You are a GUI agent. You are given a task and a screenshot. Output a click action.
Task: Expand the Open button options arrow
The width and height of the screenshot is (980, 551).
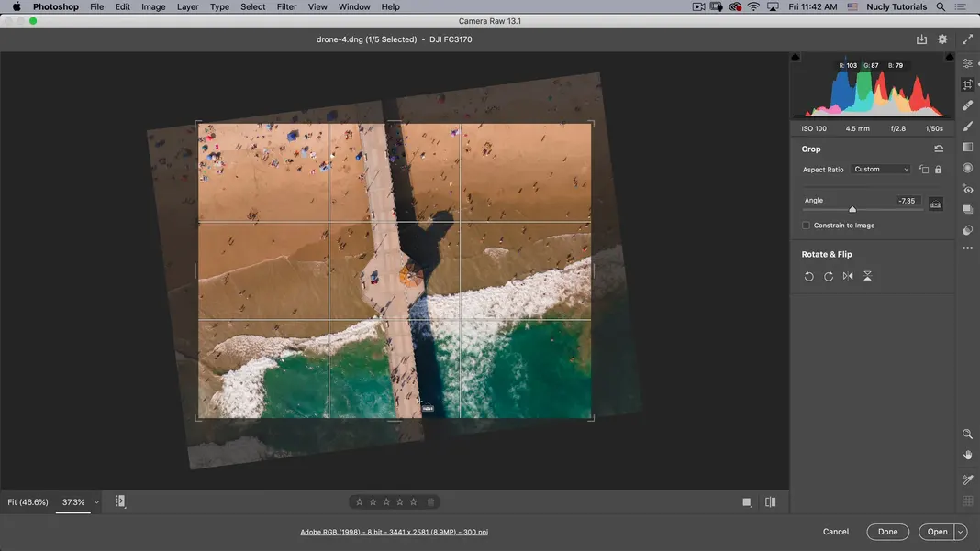click(x=960, y=532)
